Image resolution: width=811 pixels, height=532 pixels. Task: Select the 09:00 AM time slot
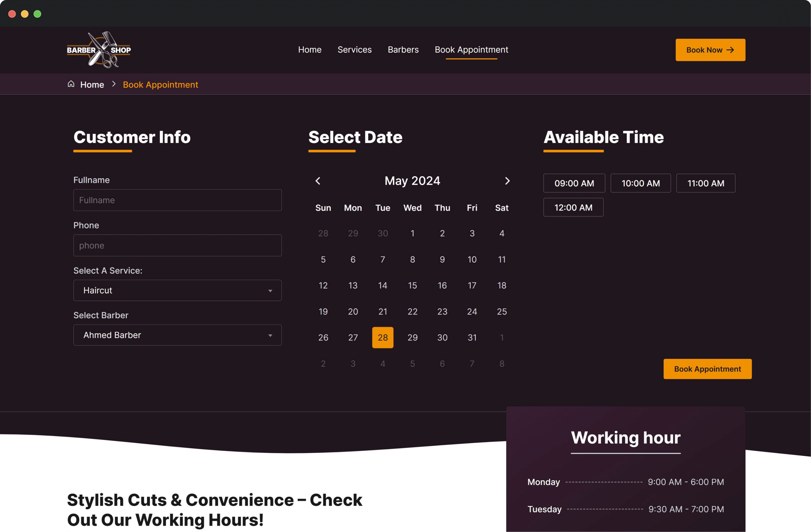point(574,183)
